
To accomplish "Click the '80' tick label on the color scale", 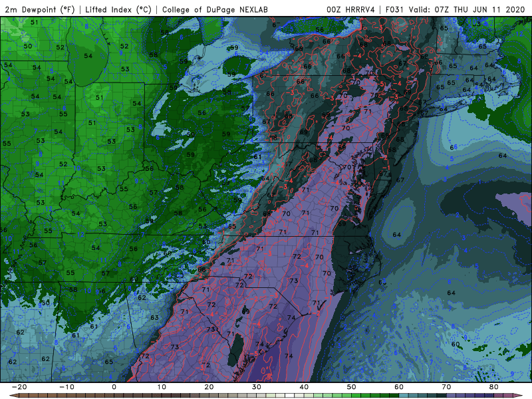I will (494, 387).
